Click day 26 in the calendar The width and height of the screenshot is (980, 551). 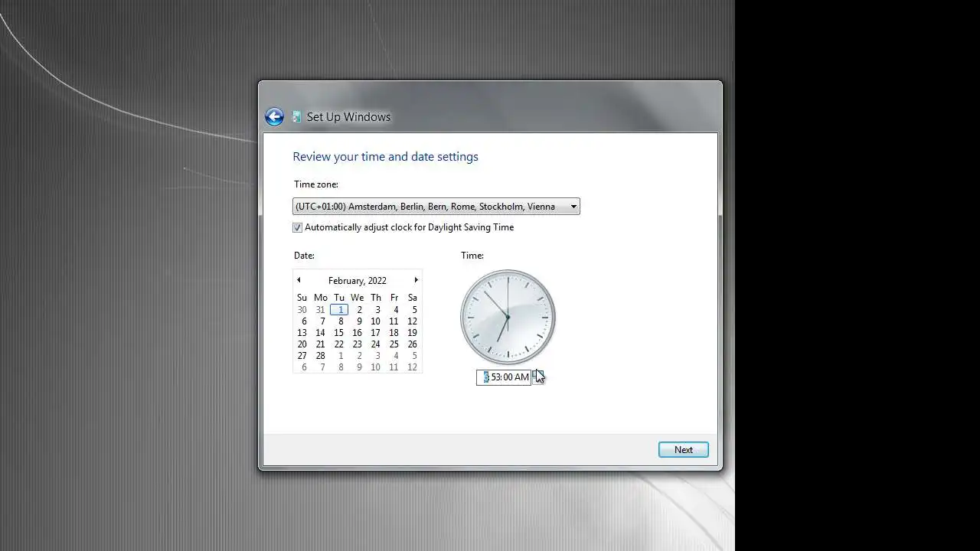(x=413, y=344)
